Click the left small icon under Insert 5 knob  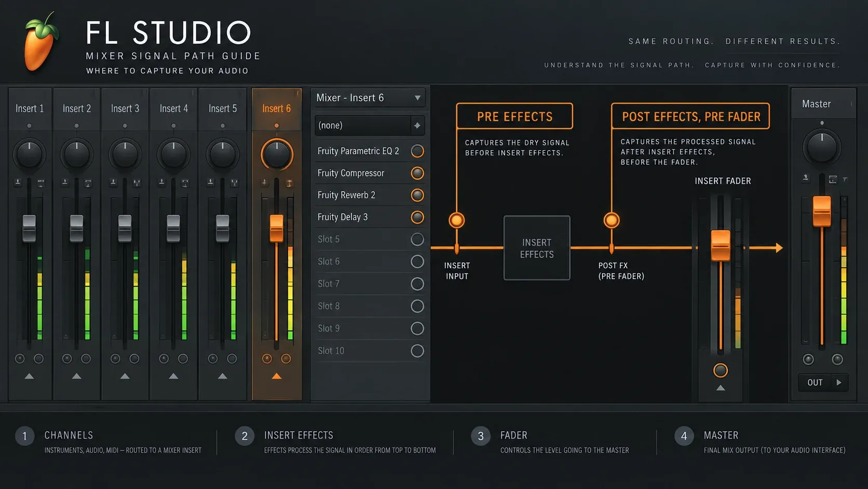pos(210,182)
